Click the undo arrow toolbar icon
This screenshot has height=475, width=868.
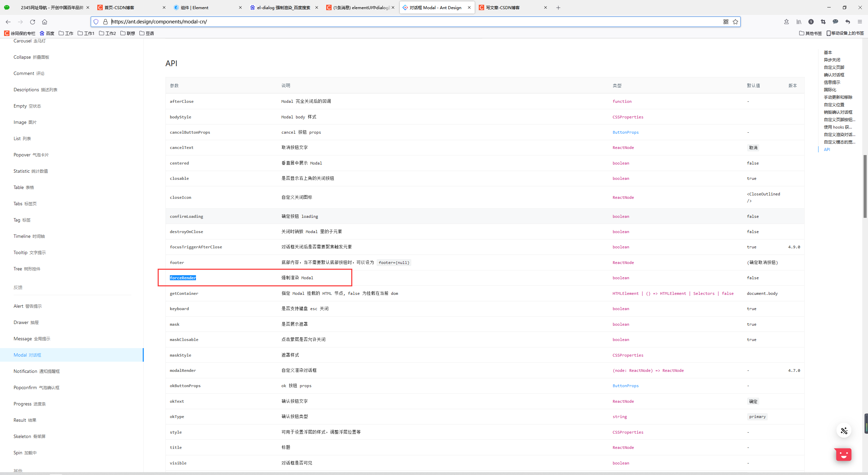(x=847, y=22)
